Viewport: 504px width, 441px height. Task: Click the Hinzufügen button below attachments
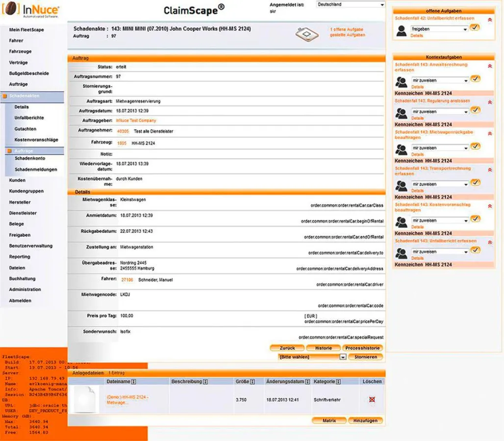[x=365, y=420]
